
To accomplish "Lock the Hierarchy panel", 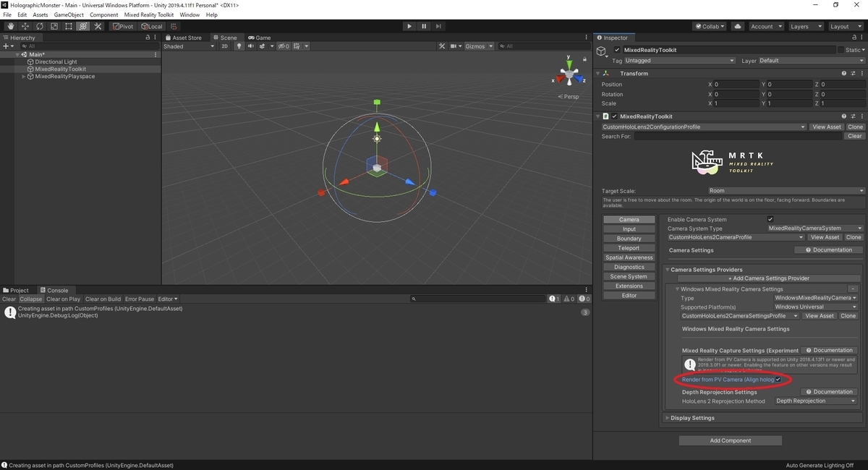I will coord(148,38).
